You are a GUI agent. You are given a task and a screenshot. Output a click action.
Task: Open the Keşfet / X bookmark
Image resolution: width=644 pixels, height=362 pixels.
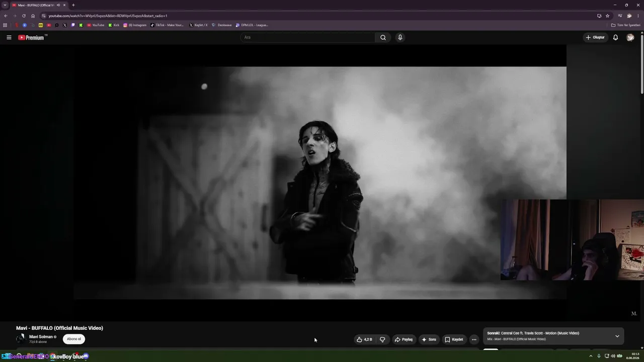198,25
